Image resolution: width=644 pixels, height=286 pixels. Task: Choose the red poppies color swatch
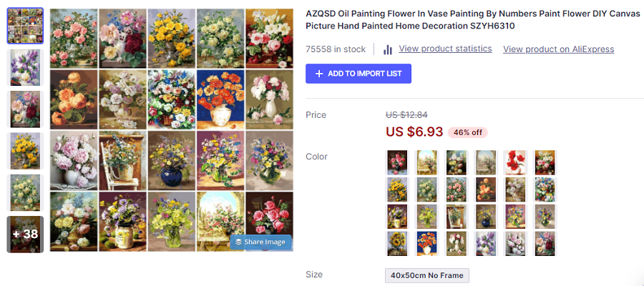tap(514, 162)
